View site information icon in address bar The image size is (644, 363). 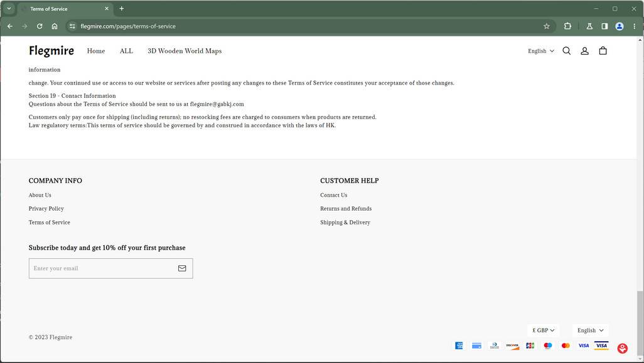[x=72, y=26]
